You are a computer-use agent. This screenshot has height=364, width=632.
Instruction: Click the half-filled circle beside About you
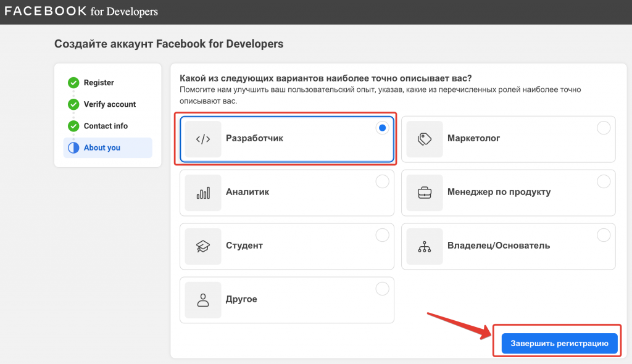click(73, 148)
